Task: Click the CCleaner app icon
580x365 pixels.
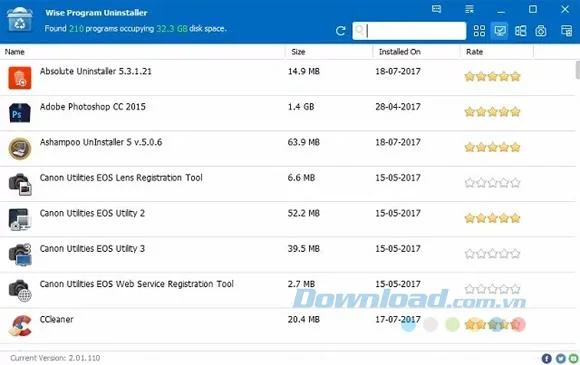Action: [20, 326]
